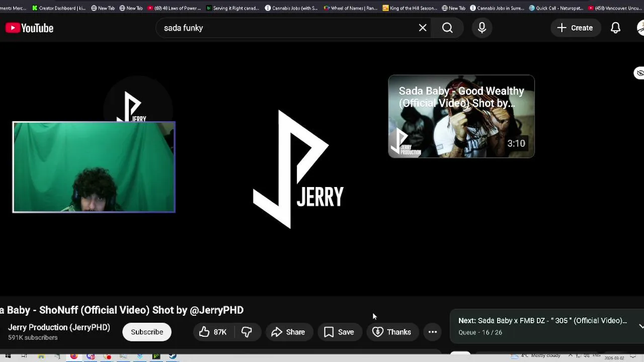644x362 pixels.
Task: Open Steam from the taskbar
Action: 173,356
